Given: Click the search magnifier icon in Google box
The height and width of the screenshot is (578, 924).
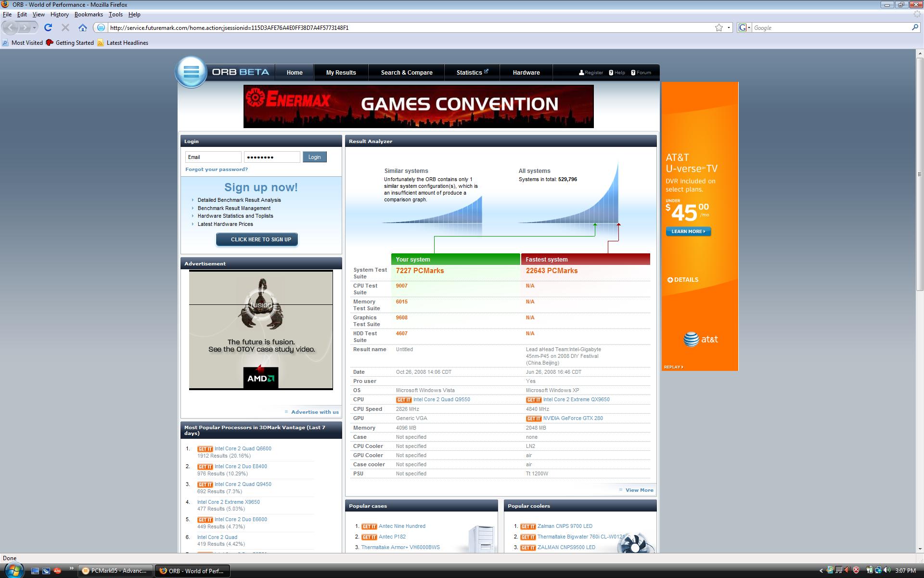Looking at the screenshot, I should 915,28.
